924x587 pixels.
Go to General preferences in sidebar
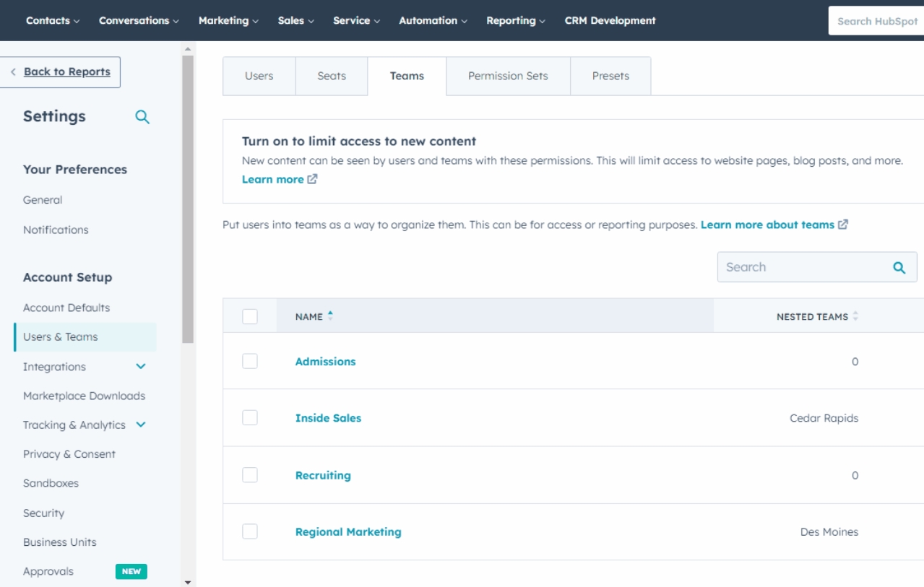pos(43,200)
